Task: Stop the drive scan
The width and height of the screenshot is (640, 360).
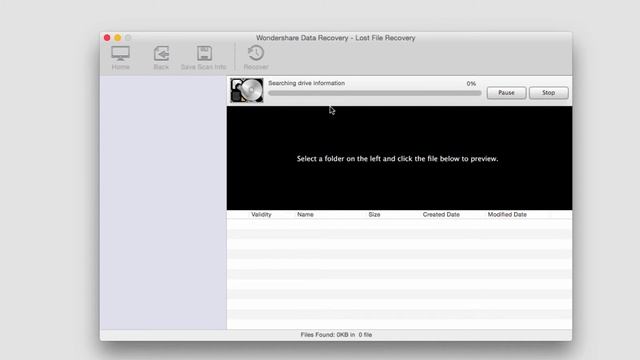Action: pyautogui.click(x=549, y=93)
